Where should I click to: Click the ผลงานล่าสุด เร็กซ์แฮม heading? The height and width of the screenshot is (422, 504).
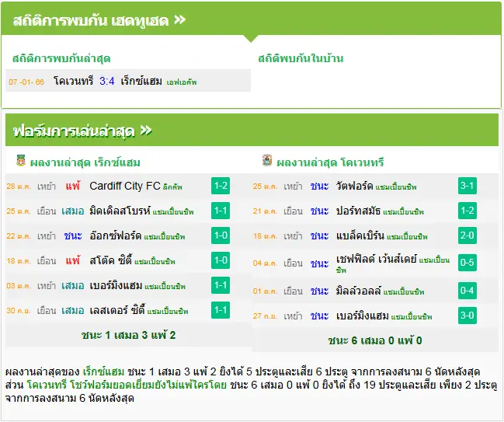tap(85, 162)
